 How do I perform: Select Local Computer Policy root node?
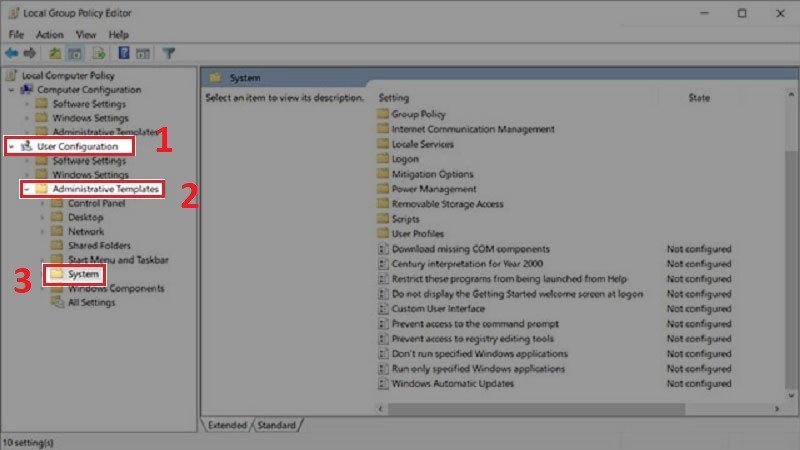point(67,76)
